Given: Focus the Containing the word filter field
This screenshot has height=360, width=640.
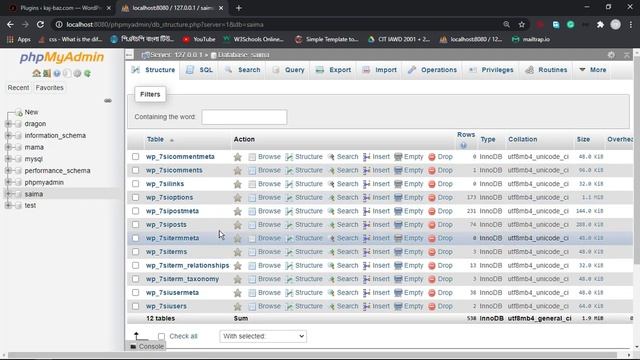Looking at the screenshot, I should pyautogui.click(x=244, y=117).
